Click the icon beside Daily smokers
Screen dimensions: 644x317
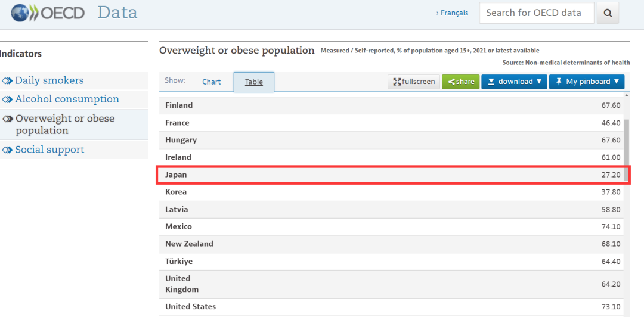[x=7, y=81]
